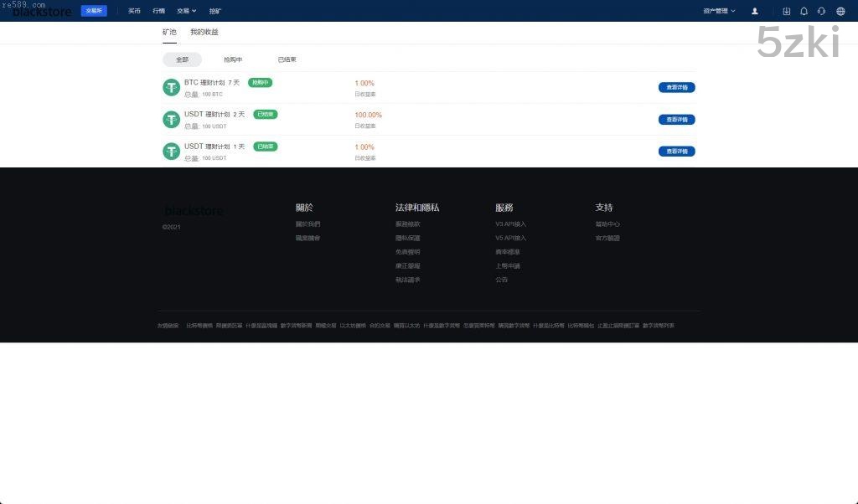Viewport: 858px width, 504px height.
Task: Open the language globe icon
Action: coord(840,11)
